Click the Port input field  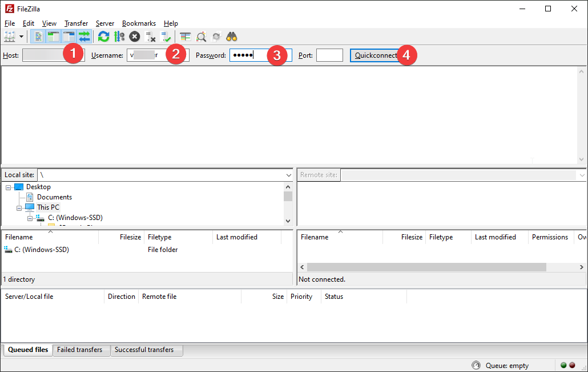point(329,55)
